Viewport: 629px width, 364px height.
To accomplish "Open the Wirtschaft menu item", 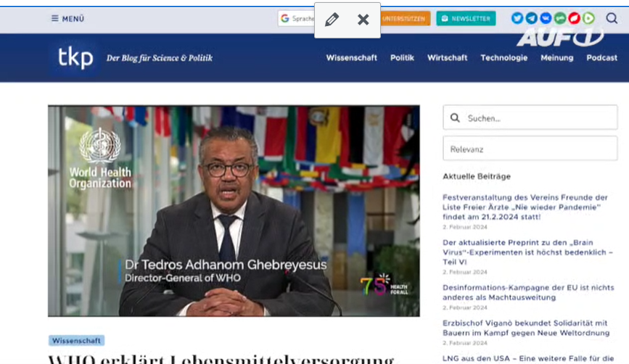I will [x=448, y=58].
